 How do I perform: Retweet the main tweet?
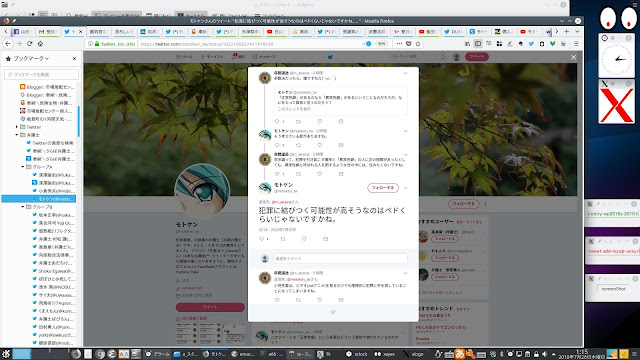283,239
